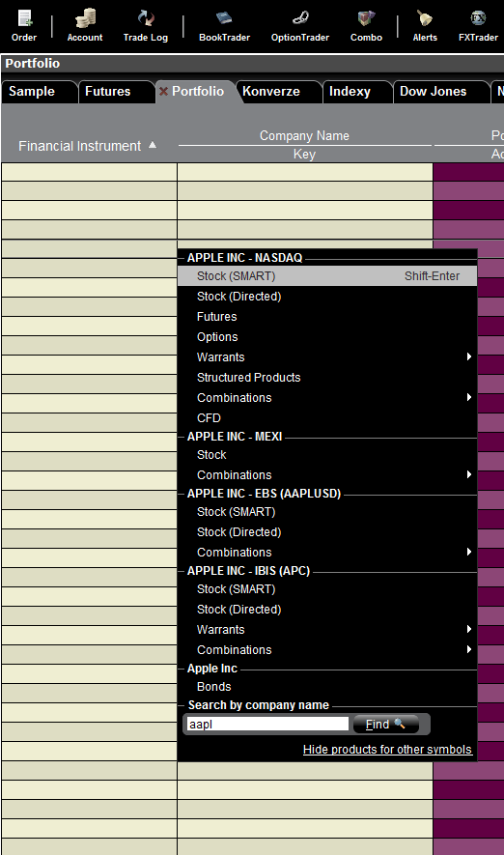The image size is (504, 855).
Task: Click the company name search field
Action: coord(267,724)
